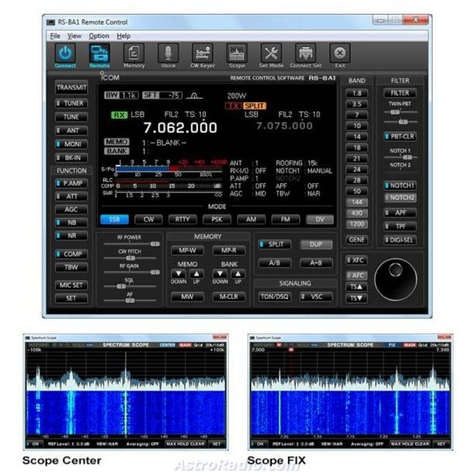The width and height of the screenshot is (476, 476).
Task: Select the SSB mode
Action: 114,219
